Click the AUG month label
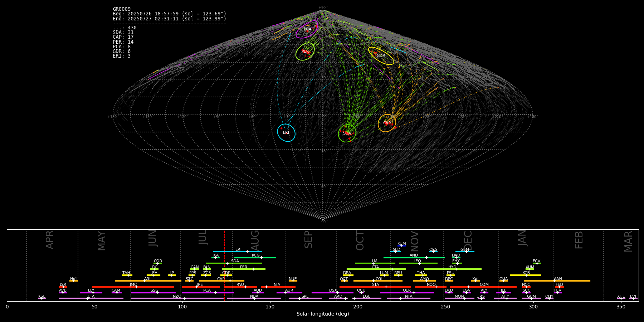The height and width of the screenshot is (322, 644). click(x=255, y=240)
